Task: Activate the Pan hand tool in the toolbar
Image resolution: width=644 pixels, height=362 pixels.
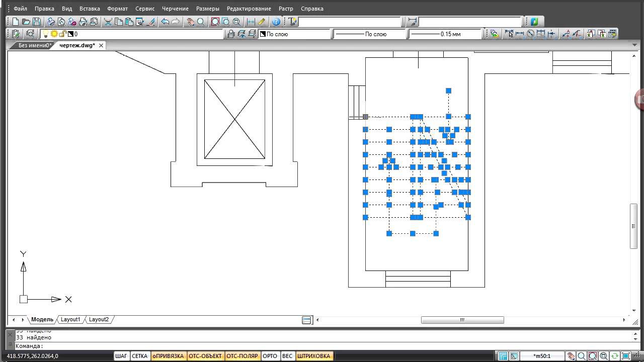Action: 191,22
